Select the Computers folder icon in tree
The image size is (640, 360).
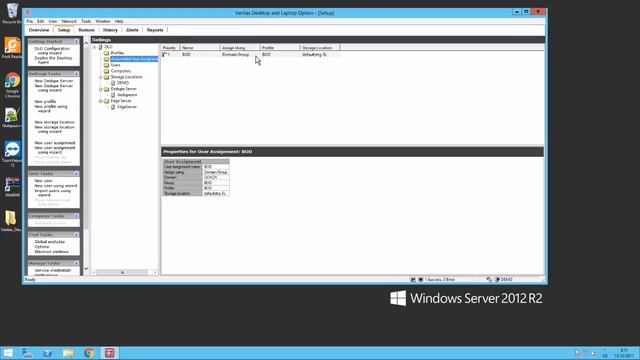[x=107, y=71]
